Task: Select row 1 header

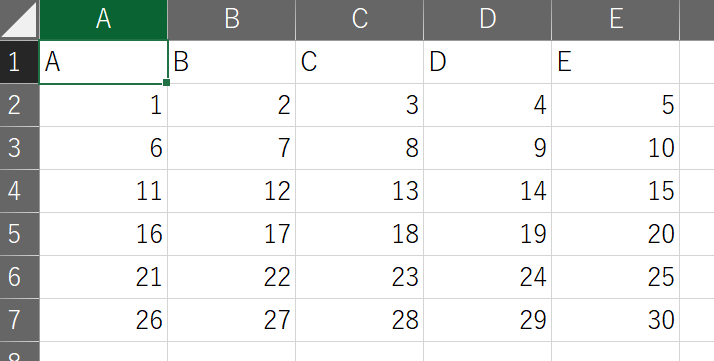Action: pyautogui.click(x=20, y=62)
